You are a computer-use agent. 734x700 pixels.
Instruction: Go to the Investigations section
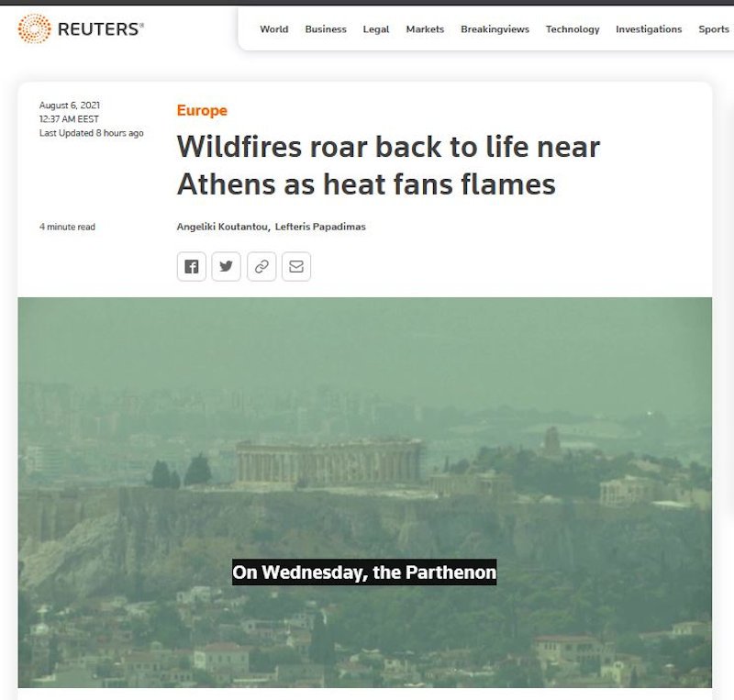pyautogui.click(x=649, y=29)
